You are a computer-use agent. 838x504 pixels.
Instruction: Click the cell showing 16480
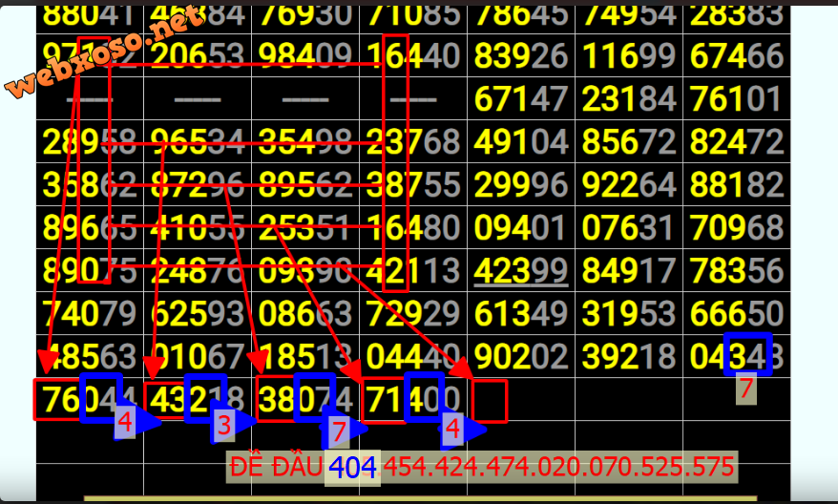tap(413, 227)
